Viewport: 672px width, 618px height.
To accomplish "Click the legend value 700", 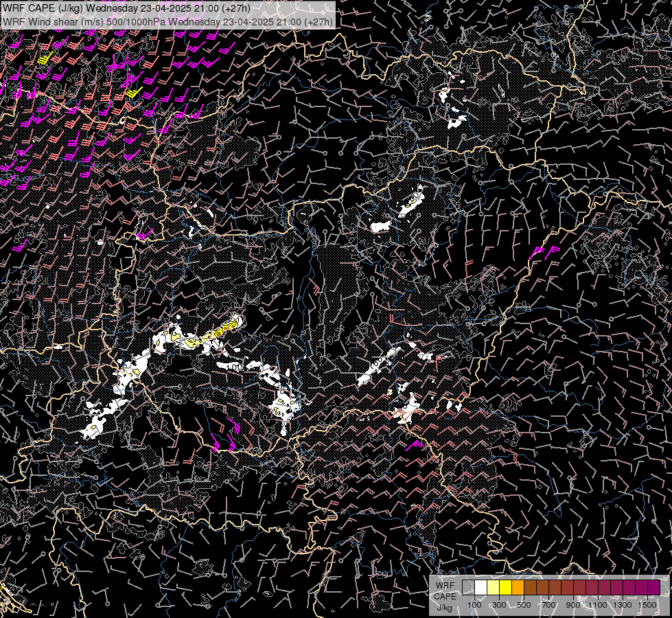I will tap(548, 605).
